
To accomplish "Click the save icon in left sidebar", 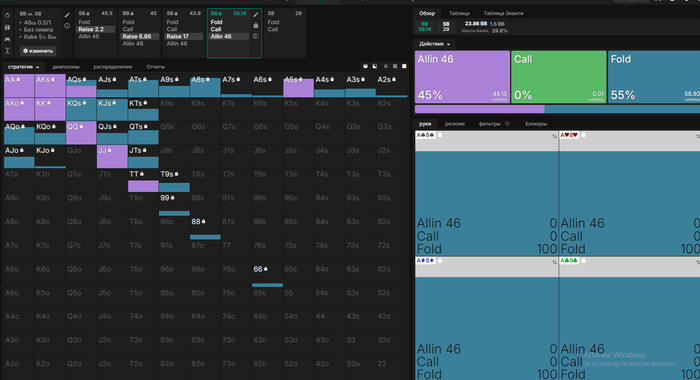I will coord(7,27).
